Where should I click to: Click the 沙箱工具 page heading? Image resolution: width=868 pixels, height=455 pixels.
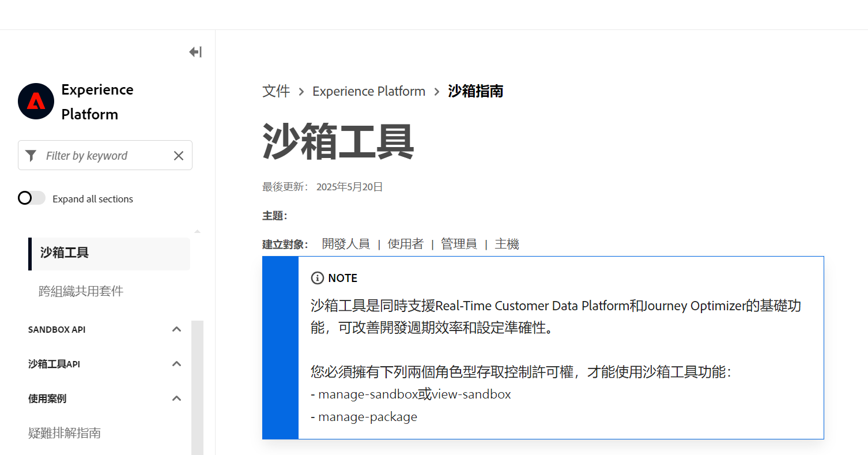point(338,142)
